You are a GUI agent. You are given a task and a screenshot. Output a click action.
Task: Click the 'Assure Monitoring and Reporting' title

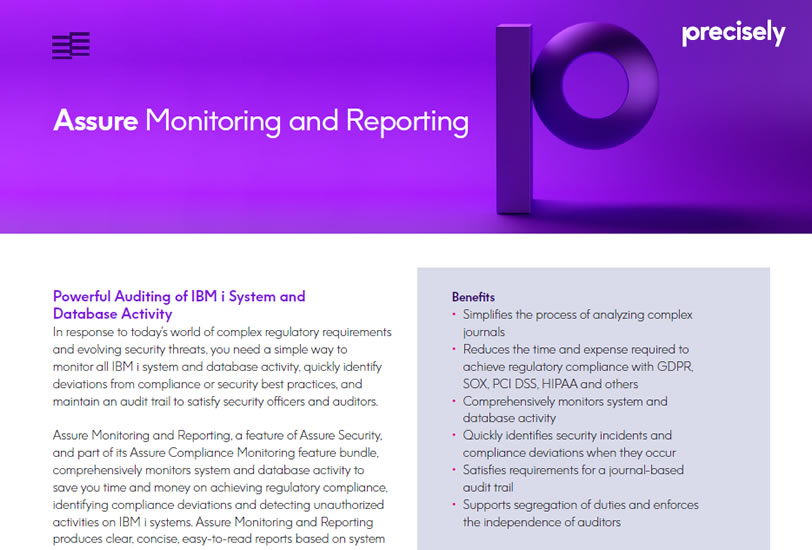pyautogui.click(x=261, y=121)
